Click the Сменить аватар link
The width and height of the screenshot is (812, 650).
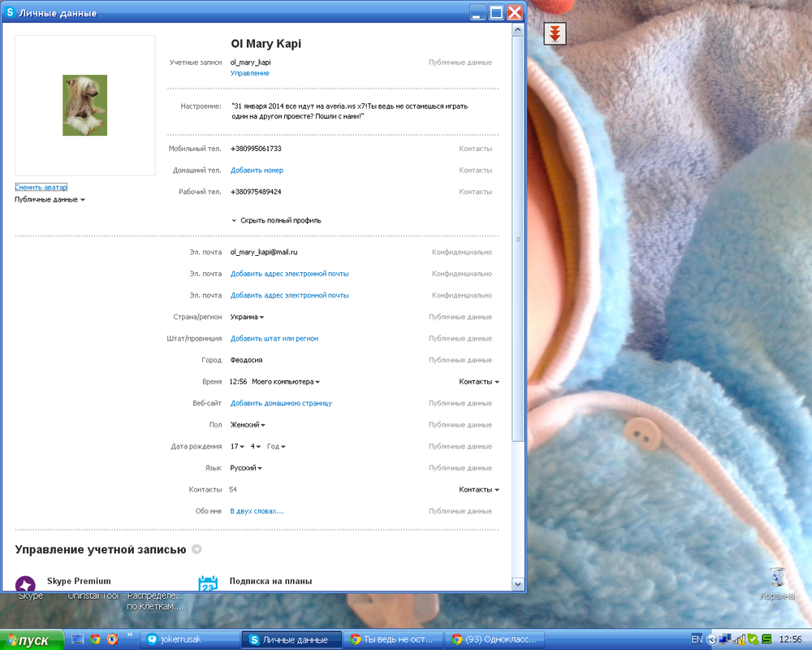click(x=41, y=188)
